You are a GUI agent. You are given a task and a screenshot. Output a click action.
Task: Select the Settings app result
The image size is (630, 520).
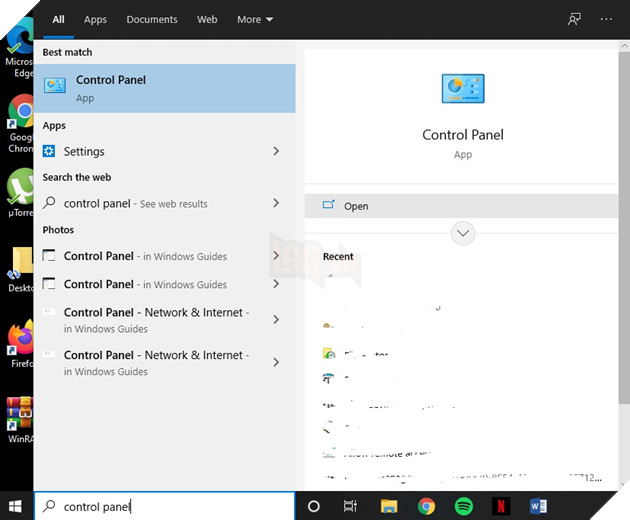click(x=165, y=151)
